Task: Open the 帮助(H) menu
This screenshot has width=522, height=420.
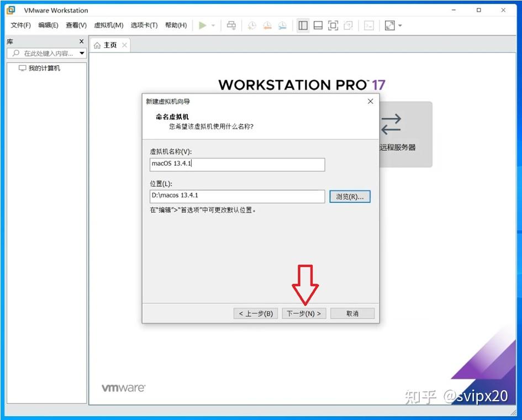Action: coord(176,25)
